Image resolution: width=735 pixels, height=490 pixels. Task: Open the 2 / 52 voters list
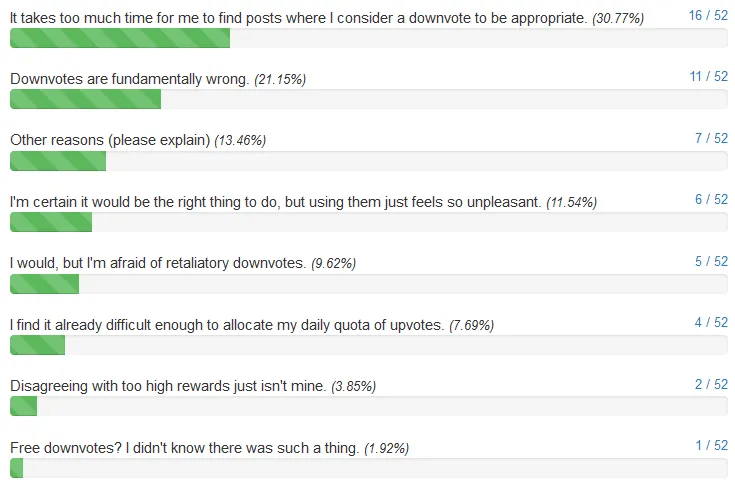click(x=711, y=384)
